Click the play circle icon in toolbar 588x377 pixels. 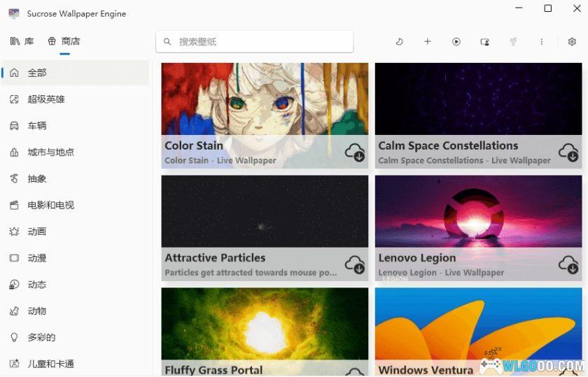pyautogui.click(x=456, y=41)
